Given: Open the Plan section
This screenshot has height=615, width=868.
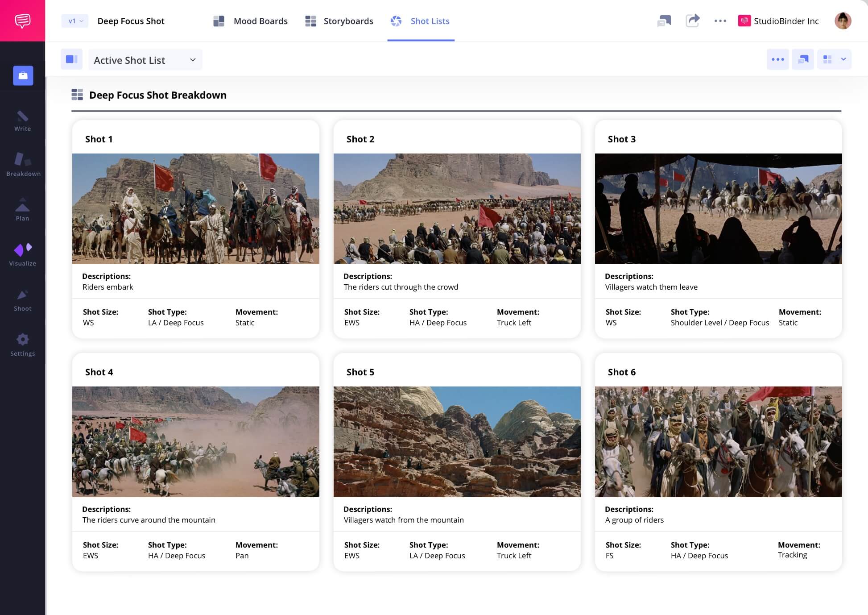Looking at the screenshot, I should coord(22,210).
